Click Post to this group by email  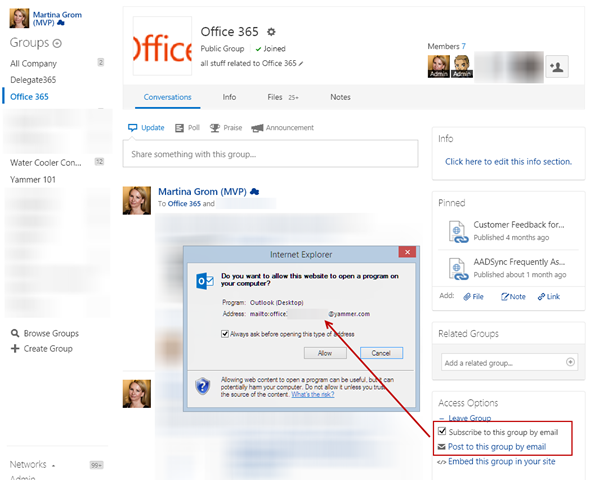[497, 447]
